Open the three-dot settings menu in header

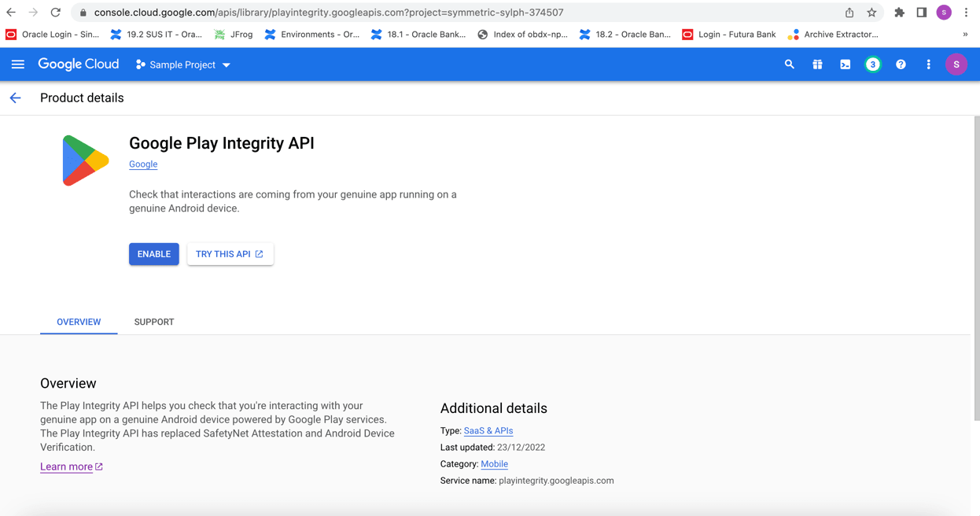pyautogui.click(x=928, y=64)
